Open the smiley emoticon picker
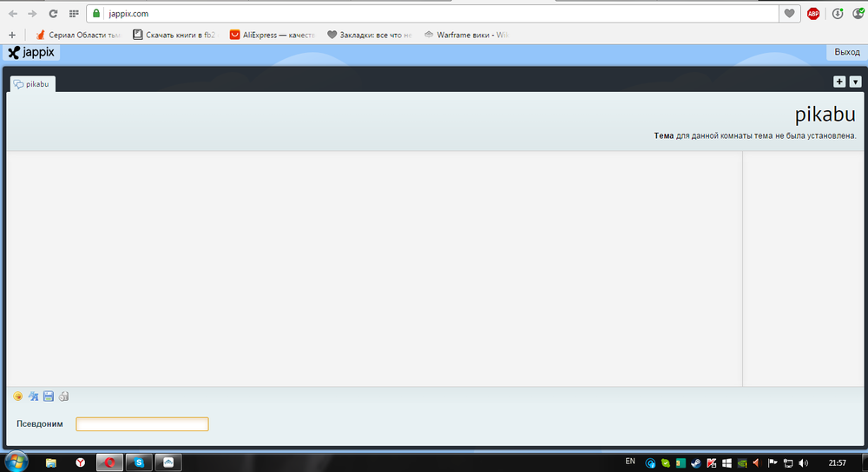This screenshot has width=868, height=472. (17, 397)
